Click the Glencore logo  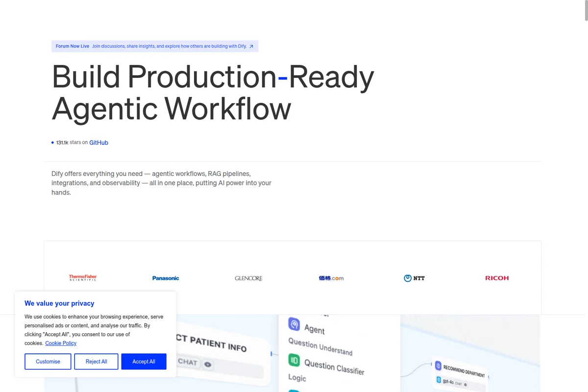point(248,278)
